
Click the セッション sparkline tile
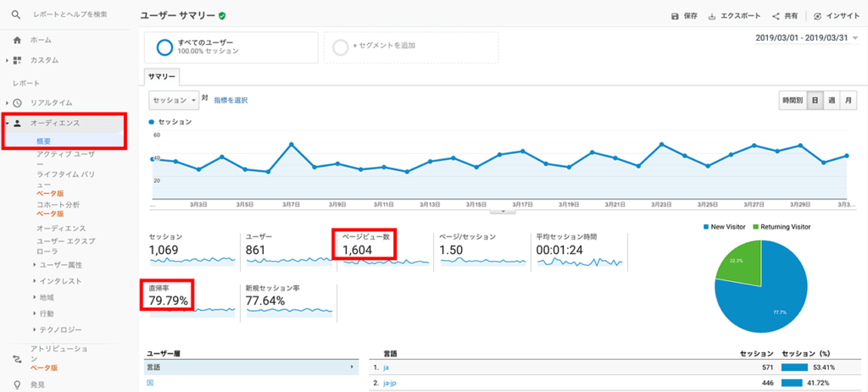pyautogui.click(x=192, y=251)
